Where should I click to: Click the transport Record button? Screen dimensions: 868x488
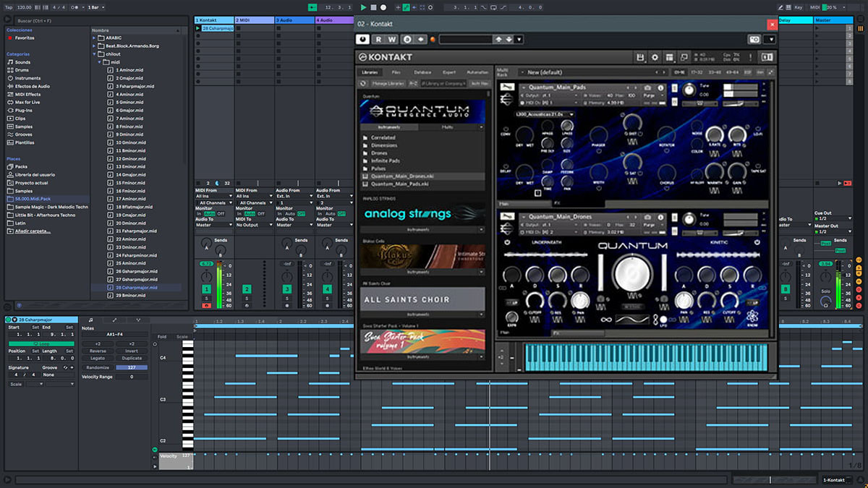(383, 7)
